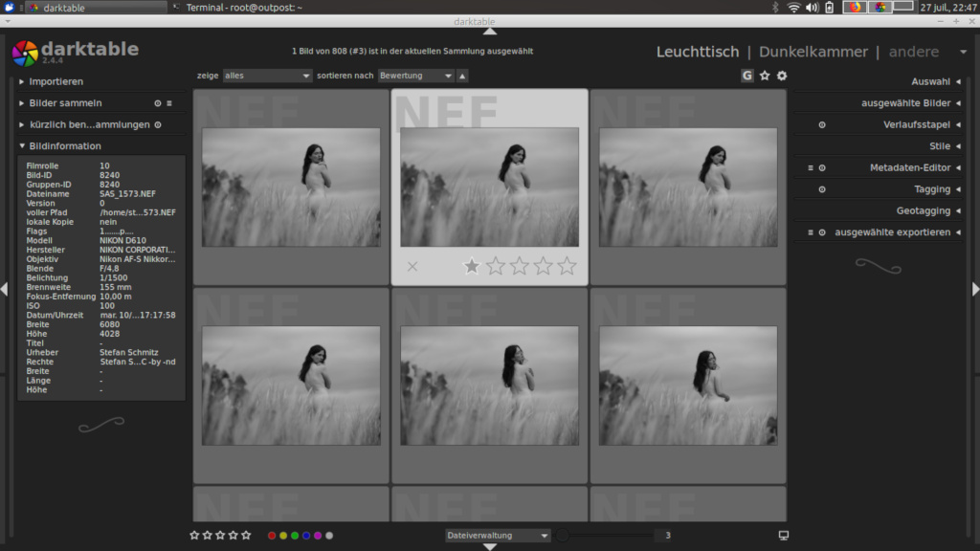Reverse sort order with triangle button
Screen dimensions: 980x551
[462, 76]
